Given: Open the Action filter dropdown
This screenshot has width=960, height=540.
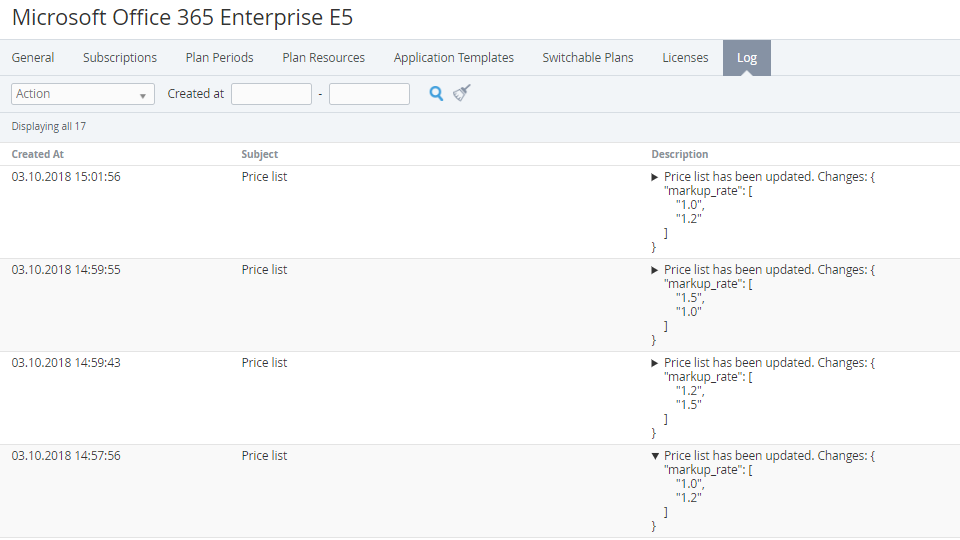Looking at the screenshot, I should coord(83,94).
